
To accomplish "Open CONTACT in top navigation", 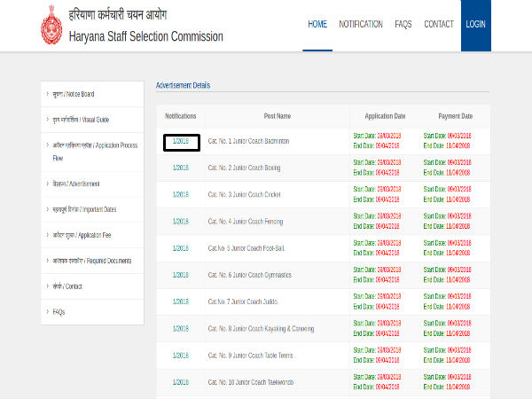I will 439,25.
